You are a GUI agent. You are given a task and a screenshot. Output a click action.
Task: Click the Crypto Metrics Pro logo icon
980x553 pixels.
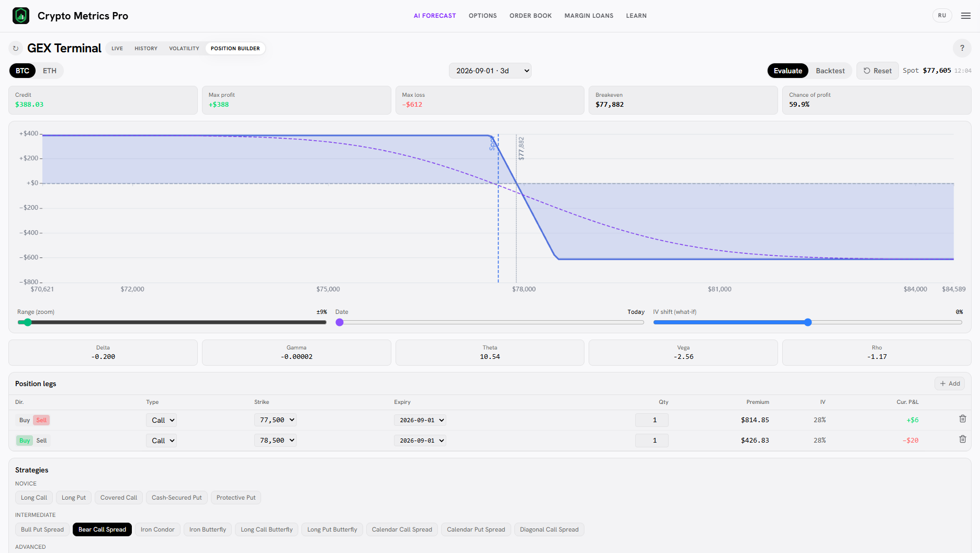pos(21,16)
